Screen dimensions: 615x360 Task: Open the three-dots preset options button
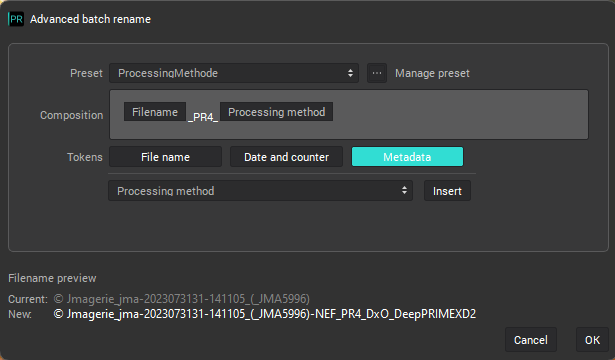[377, 73]
